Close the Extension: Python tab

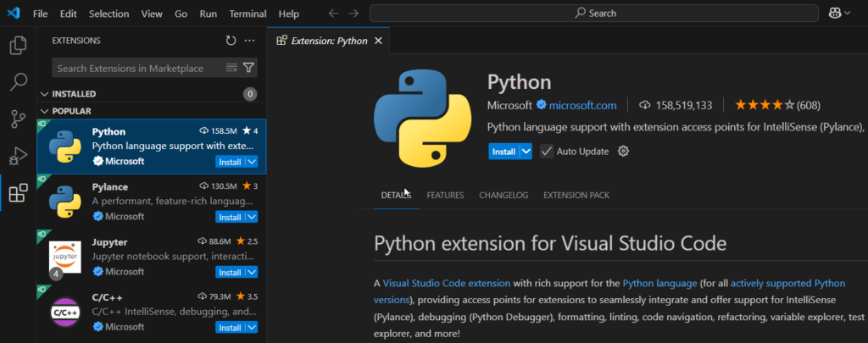coord(378,41)
